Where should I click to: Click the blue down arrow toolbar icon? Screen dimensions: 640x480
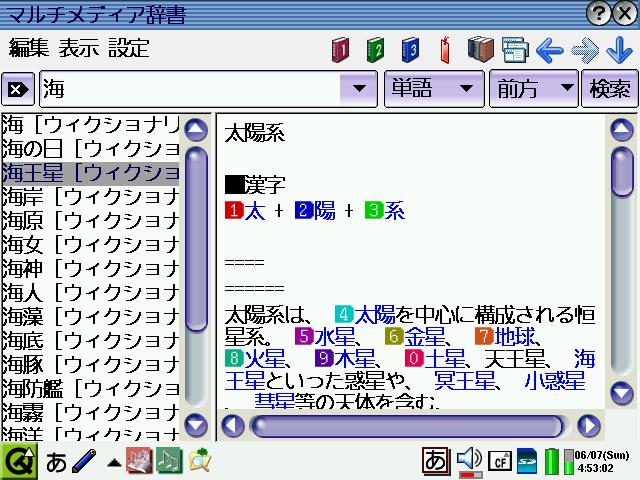click(x=619, y=50)
